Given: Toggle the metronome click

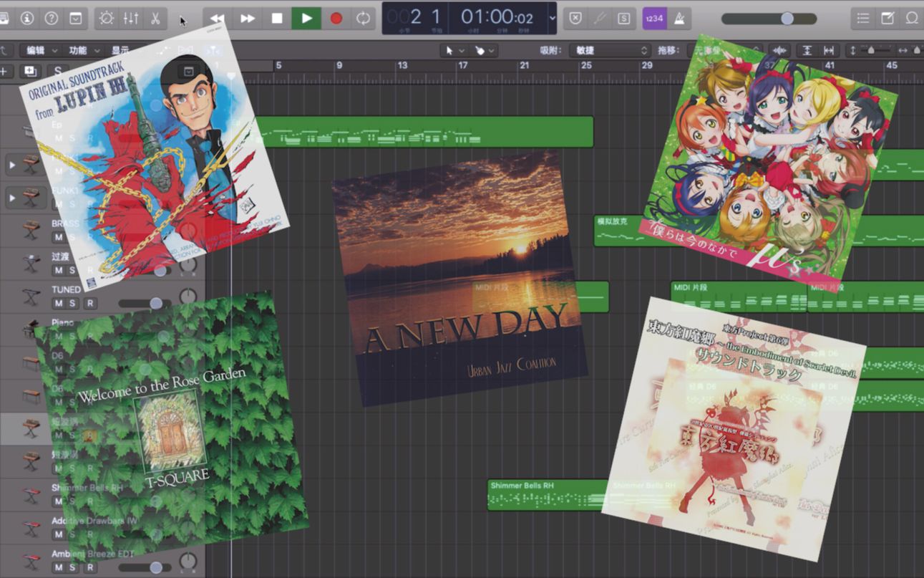Looking at the screenshot, I should (x=679, y=18).
